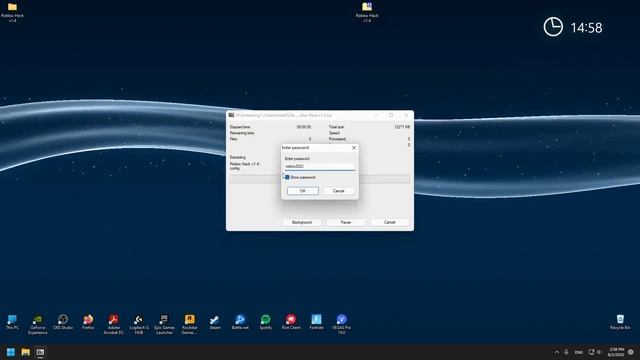The height and width of the screenshot is (360, 640).
Task: Toggle the Show password checkbox
Action: click(287, 178)
